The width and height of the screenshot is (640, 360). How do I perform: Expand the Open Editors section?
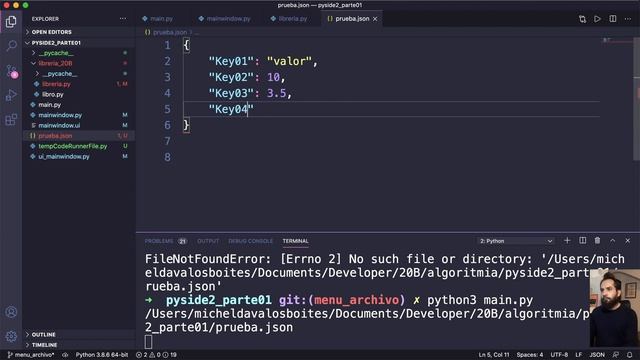pos(51,32)
